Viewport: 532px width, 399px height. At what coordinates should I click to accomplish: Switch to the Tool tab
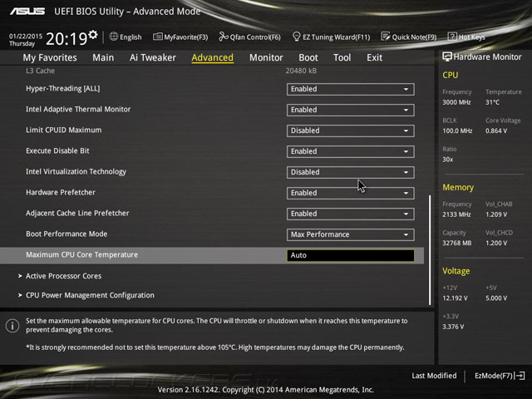(342, 57)
